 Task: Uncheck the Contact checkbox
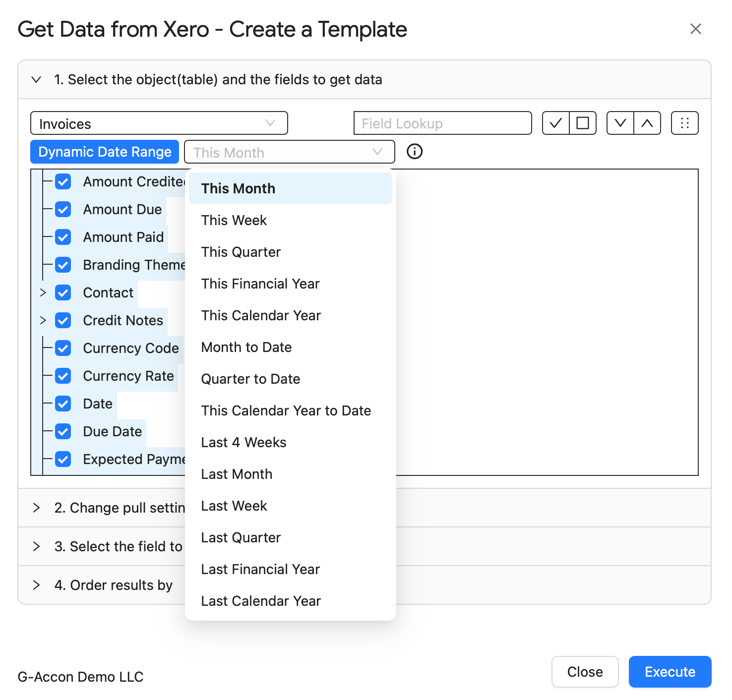coord(63,293)
